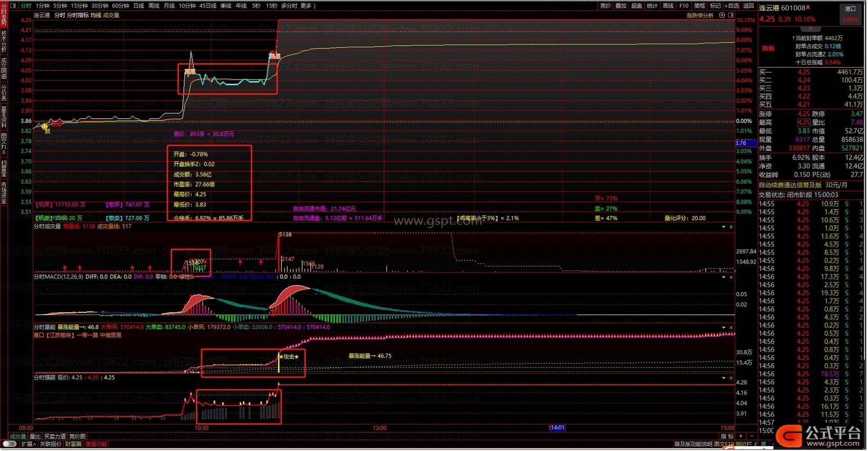The height and width of the screenshot is (451, 868).
Task: Select the 分时 intraday tab
Action: (x=26, y=5)
